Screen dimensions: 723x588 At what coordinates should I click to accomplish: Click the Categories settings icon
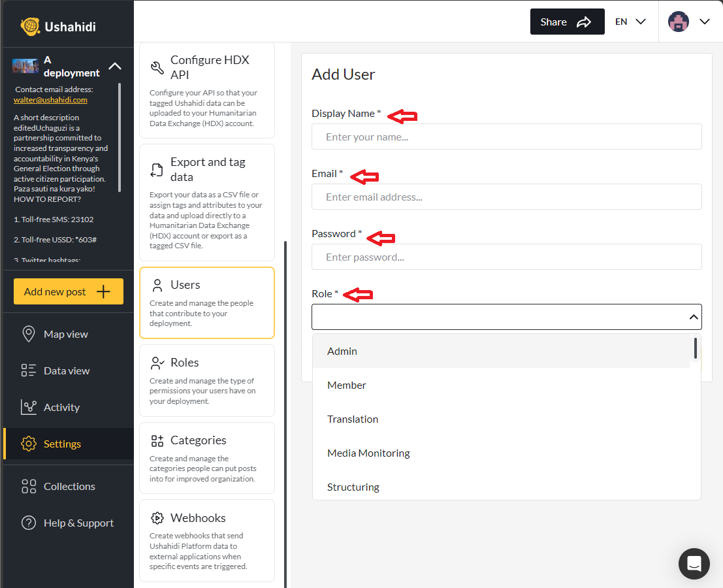tap(157, 440)
